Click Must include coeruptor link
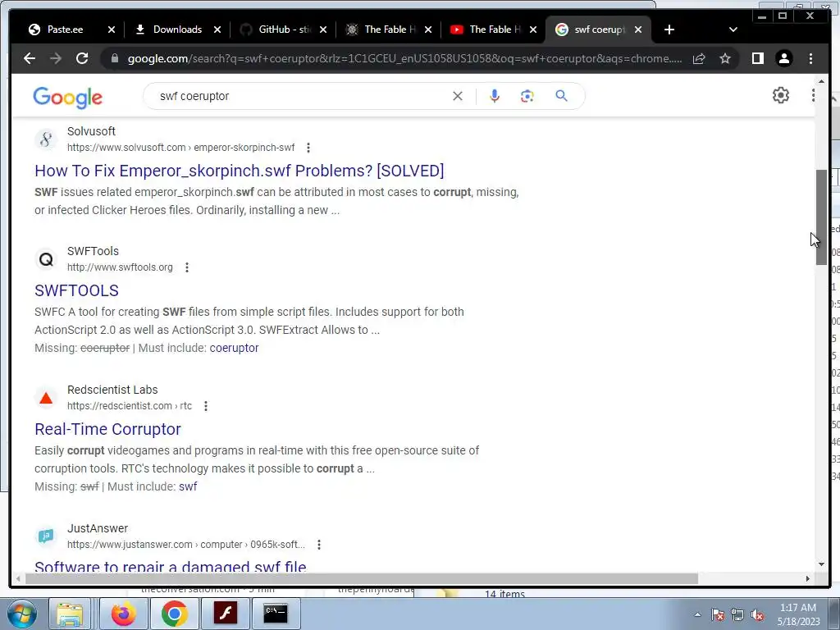840x630 pixels. click(234, 348)
